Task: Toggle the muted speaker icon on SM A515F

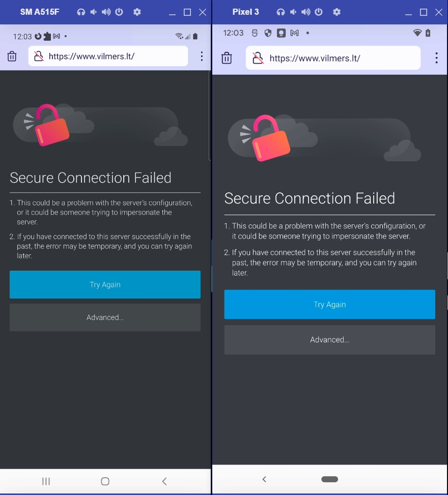Action: pyautogui.click(x=93, y=12)
